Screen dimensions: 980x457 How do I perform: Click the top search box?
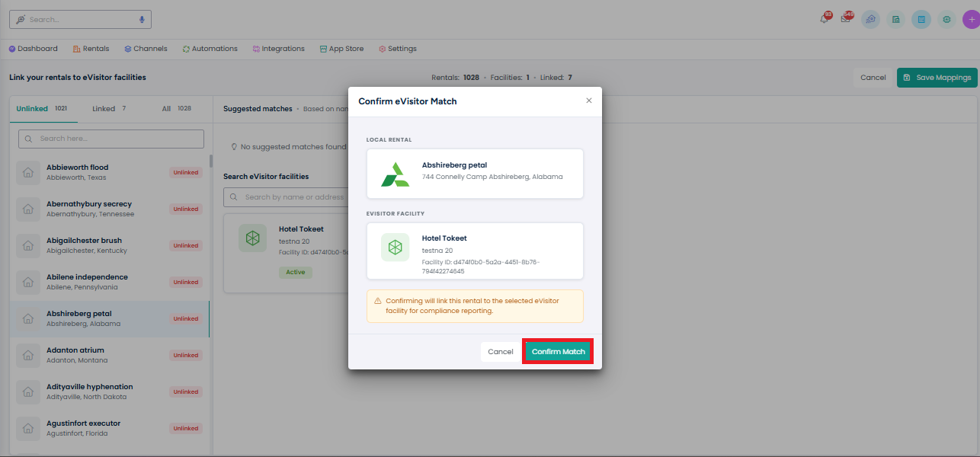(80, 19)
